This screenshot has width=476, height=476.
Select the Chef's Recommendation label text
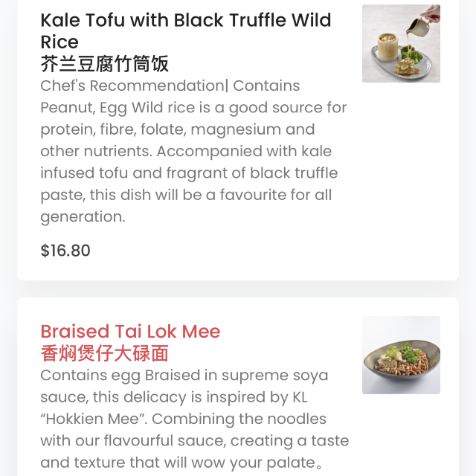[x=132, y=86]
